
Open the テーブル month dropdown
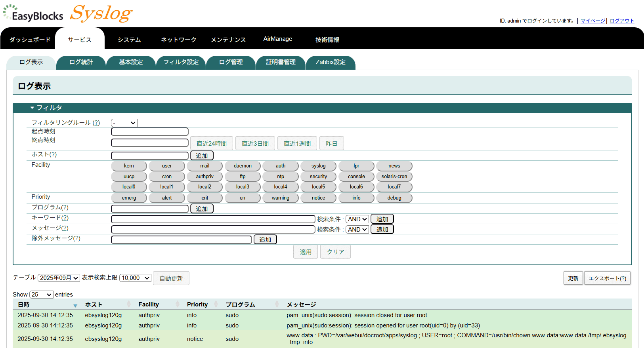tap(59, 278)
